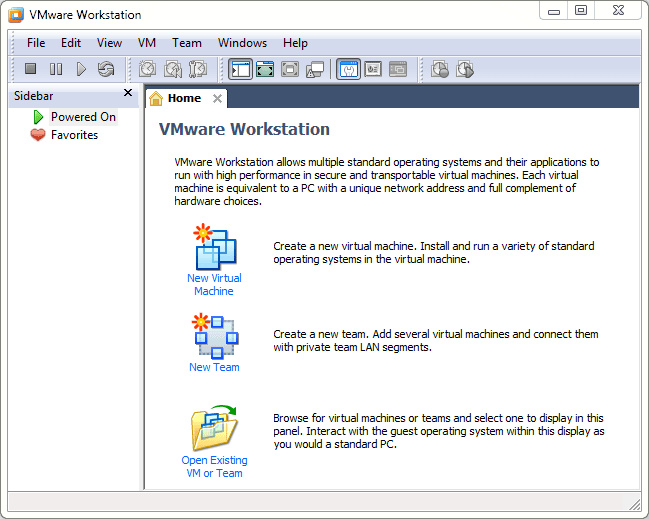Switch to Quick Switch mode icon

coord(265,69)
